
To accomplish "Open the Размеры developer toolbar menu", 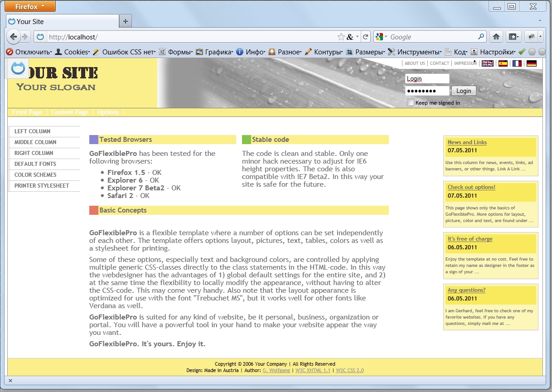I will [x=365, y=52].
